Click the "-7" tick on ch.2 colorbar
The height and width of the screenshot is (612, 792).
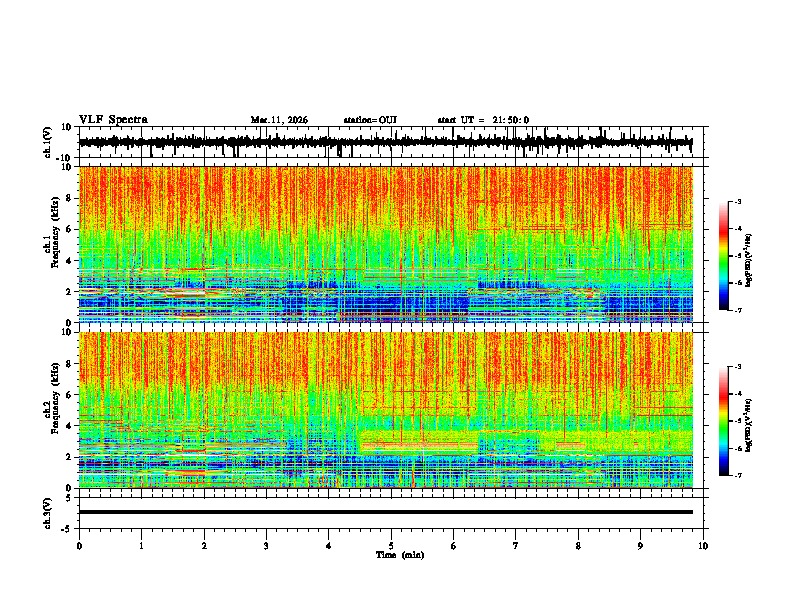(737, 475)
